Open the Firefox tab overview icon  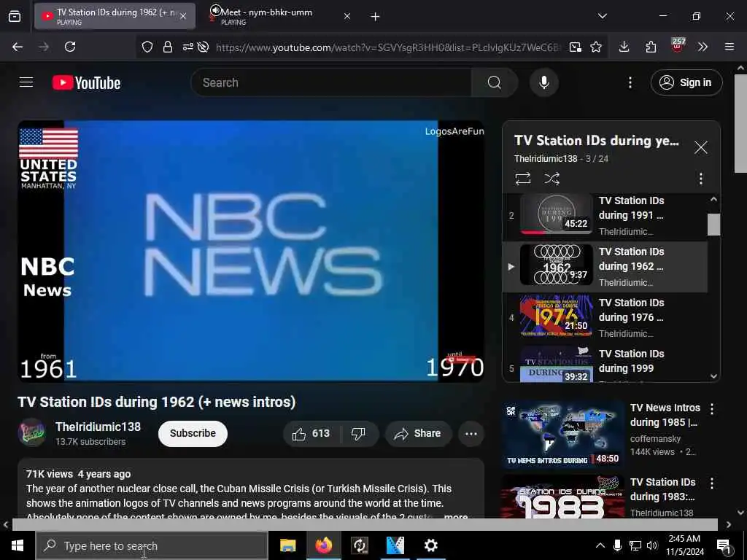15,17
